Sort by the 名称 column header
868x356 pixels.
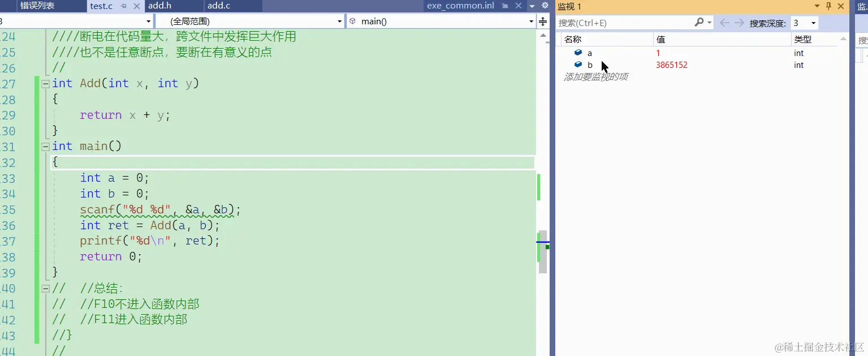tap(607, 39)
